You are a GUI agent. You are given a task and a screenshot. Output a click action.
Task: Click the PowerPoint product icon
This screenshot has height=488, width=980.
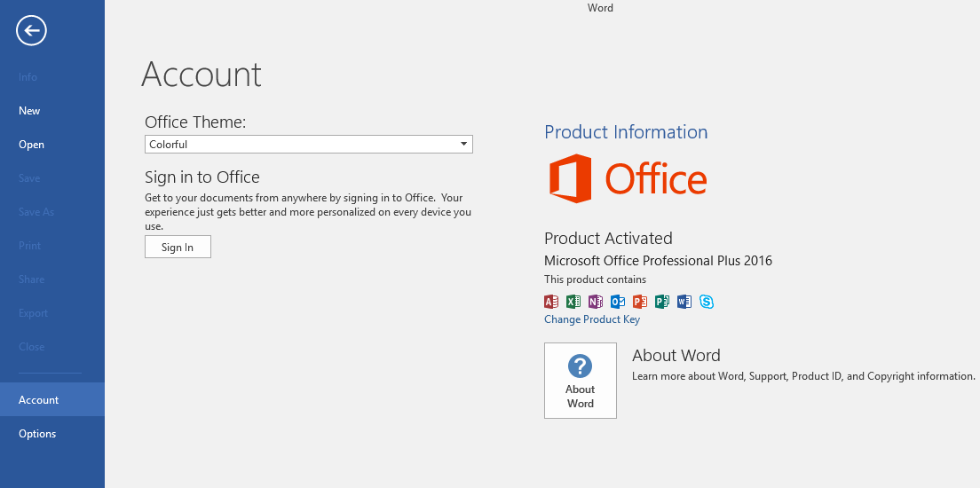tap(640, 302)
